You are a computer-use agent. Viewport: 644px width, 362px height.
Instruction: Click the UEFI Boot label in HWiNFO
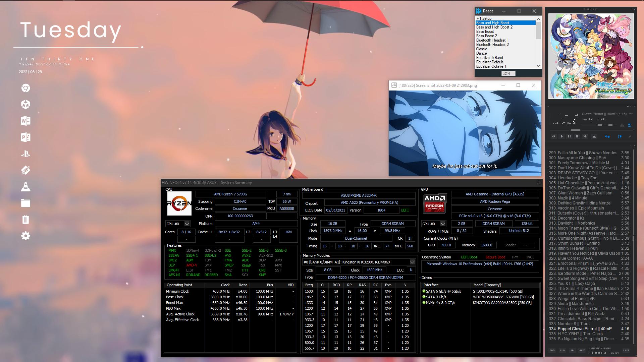tap(469, 257)
